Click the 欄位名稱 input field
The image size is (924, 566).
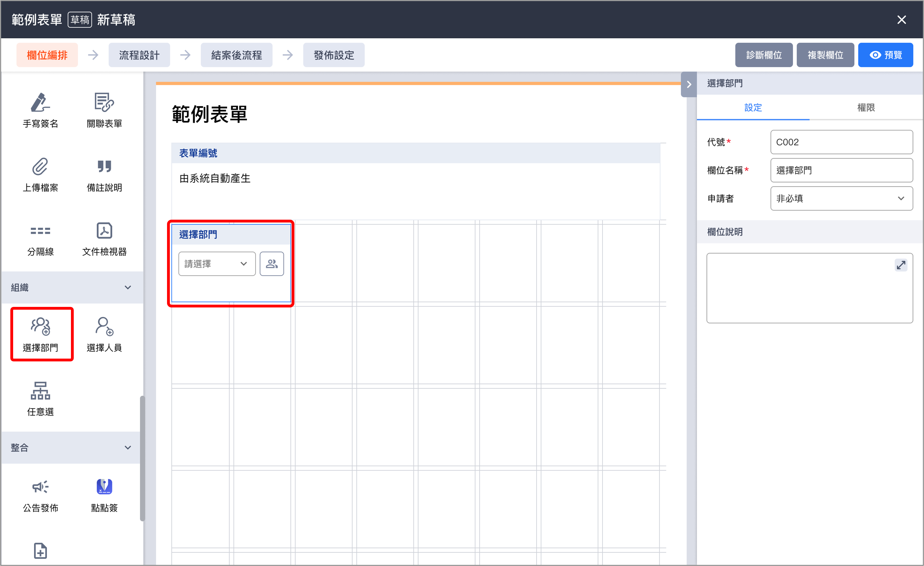point(842,170)
